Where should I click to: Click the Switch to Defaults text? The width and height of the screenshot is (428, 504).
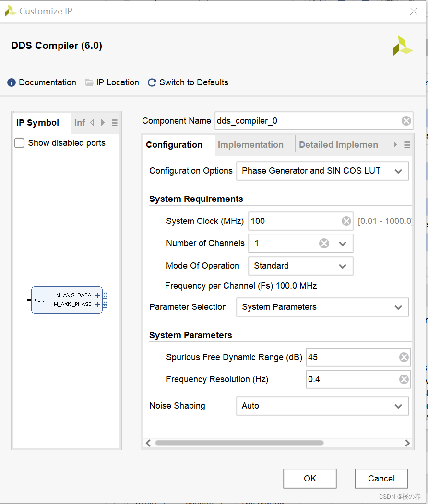pyautogui.click(x=193, y=82)
